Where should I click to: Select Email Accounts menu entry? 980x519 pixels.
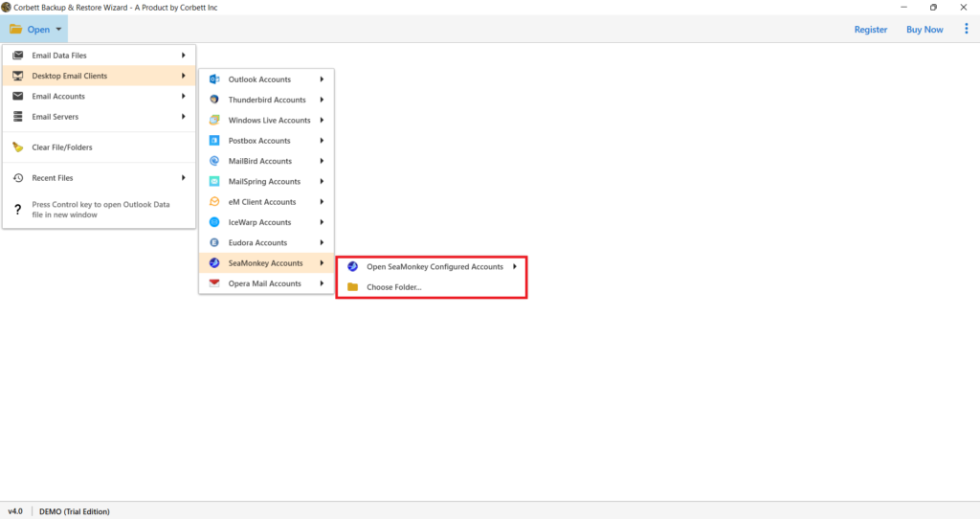tap(99, 97)
